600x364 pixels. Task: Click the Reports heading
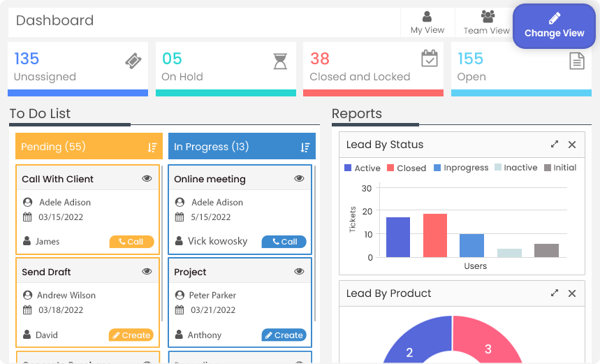pyautogui.click(x=357, y=114)
